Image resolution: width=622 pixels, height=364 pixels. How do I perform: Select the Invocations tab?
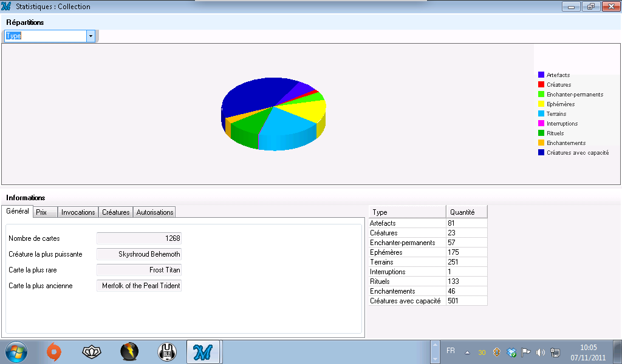click(78, 212)
